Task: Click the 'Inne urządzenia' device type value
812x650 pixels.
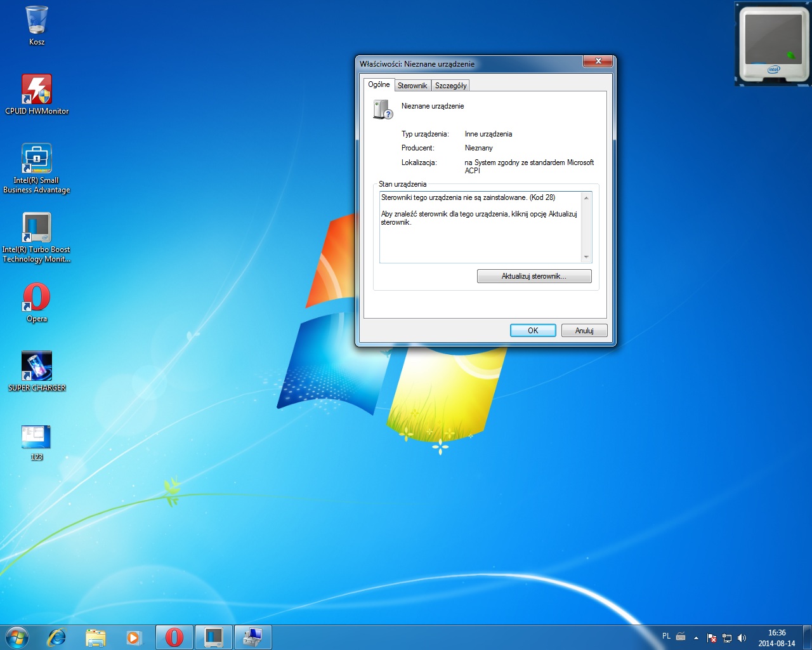Action: click(488, 134)
